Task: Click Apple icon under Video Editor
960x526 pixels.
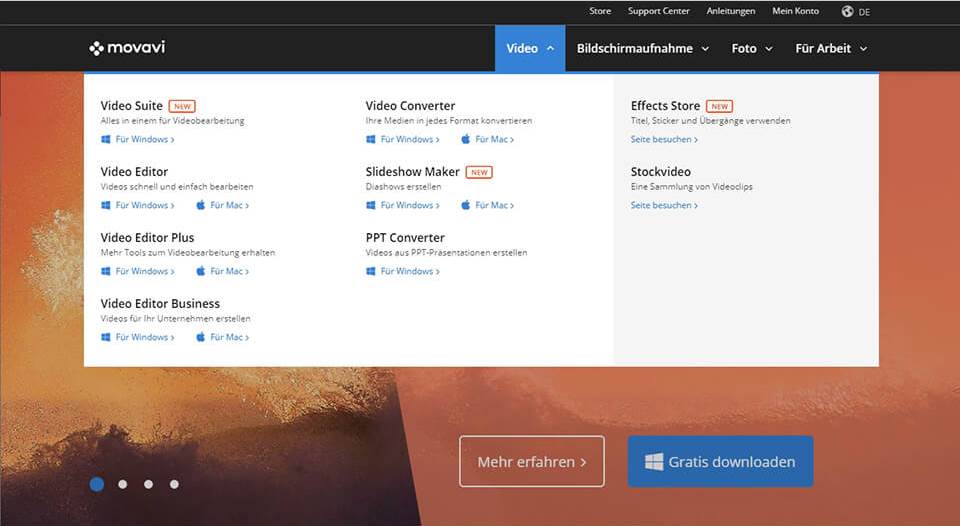Action: pos(200,205)
